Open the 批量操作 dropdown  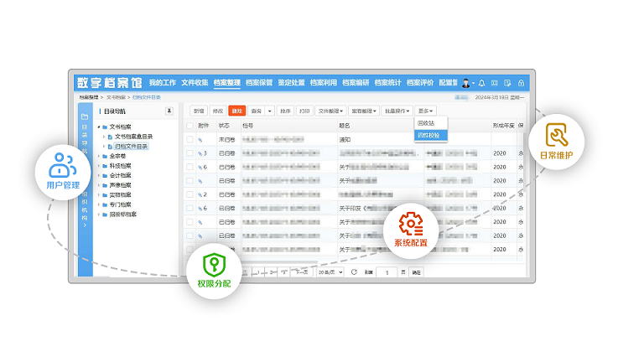397,111
